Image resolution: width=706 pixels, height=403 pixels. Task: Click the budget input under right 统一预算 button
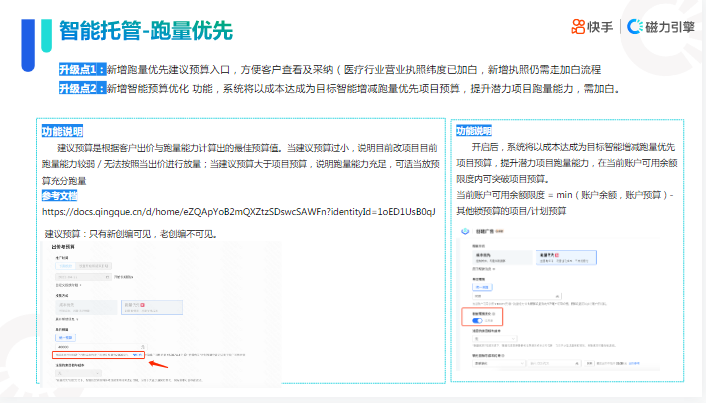516,296
